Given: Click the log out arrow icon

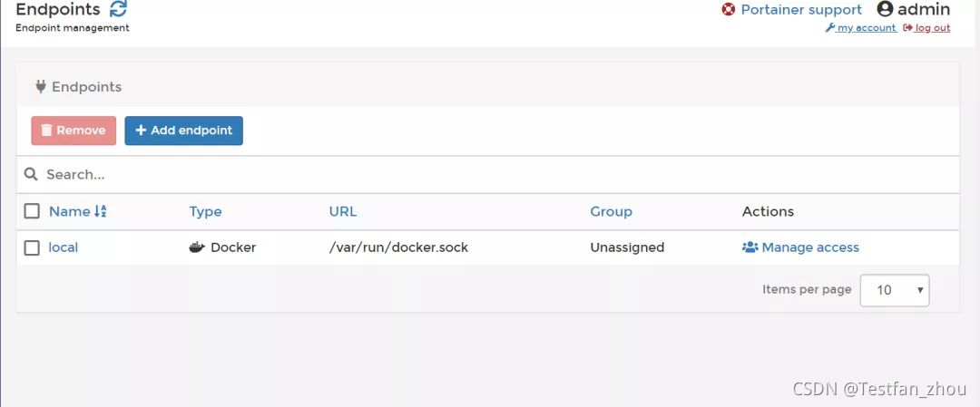Looking at the screenshot, I should (907, 27).
